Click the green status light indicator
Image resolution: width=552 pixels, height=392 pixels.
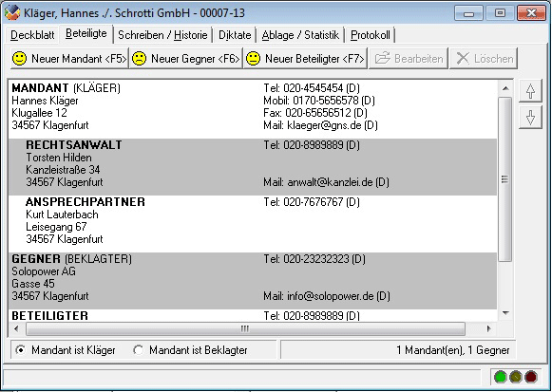(500, 377)
